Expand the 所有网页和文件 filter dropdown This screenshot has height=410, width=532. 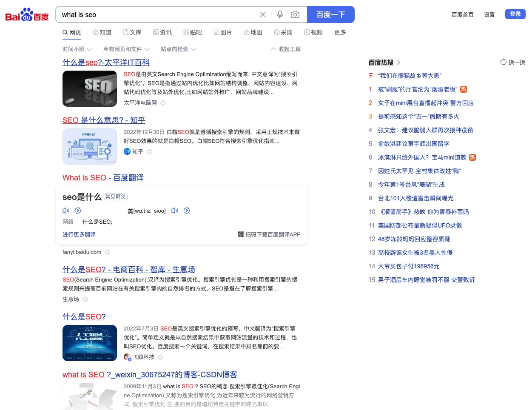pos(127,49)
